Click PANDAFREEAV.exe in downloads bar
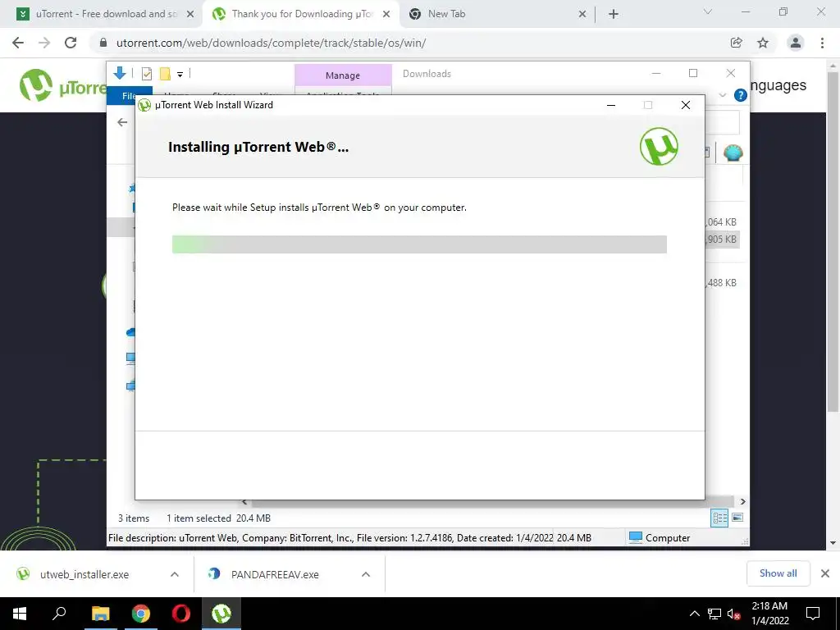 pos(263,574)
